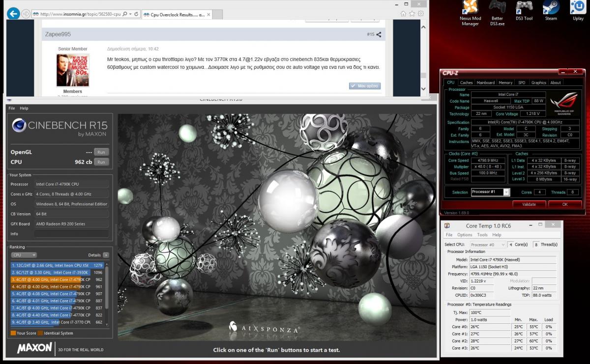590x364 pixels.
Task: Click the Core Temp window title icon
Action: (447, 225)
